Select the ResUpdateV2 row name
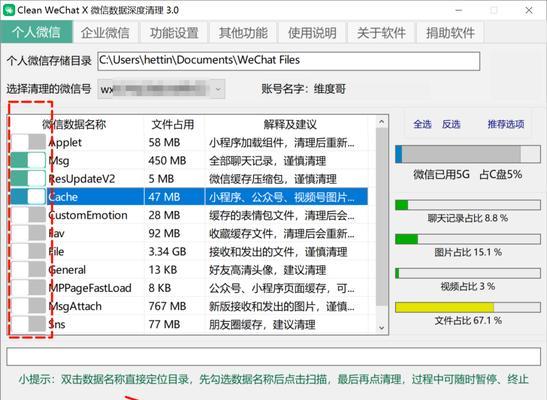547x400 pixels. (x=82, y=179)
